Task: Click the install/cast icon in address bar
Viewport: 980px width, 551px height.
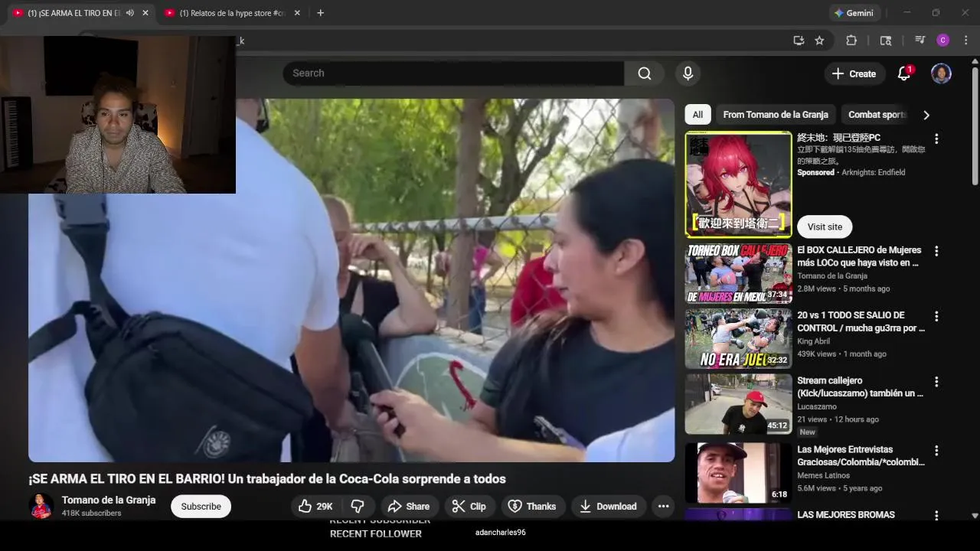Action: pos(799,41)
